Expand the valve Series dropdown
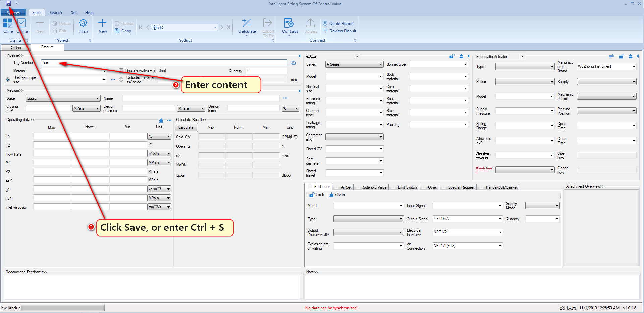 pos(354,64)
